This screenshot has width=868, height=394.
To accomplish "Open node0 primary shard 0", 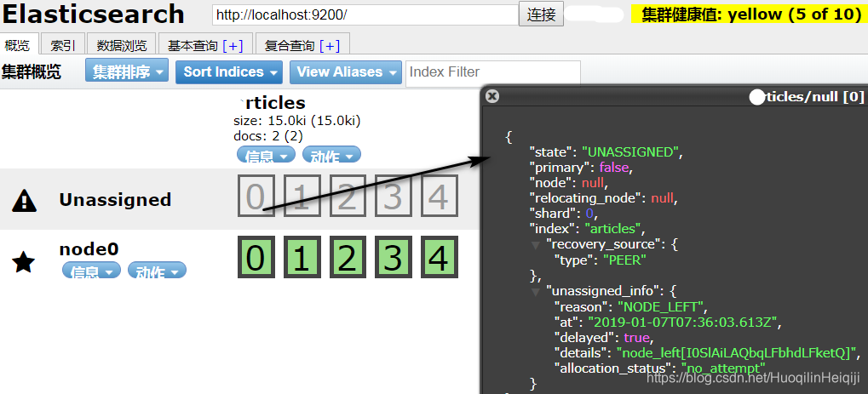I will point(256,257).
